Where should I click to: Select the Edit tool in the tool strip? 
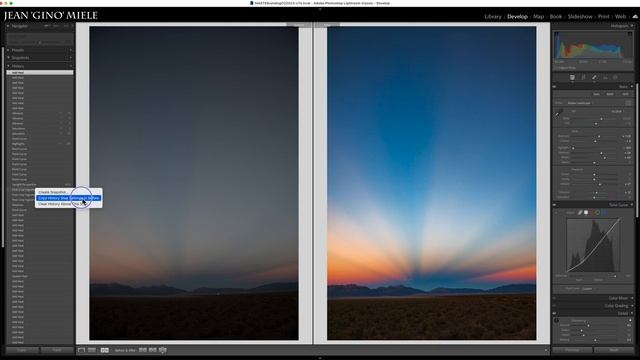tap(572, 77)
